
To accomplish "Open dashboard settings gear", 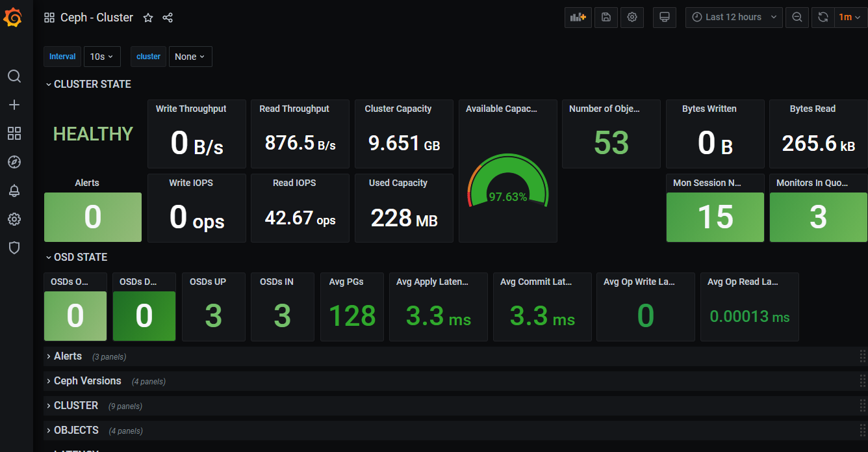I will pos(632,18).
